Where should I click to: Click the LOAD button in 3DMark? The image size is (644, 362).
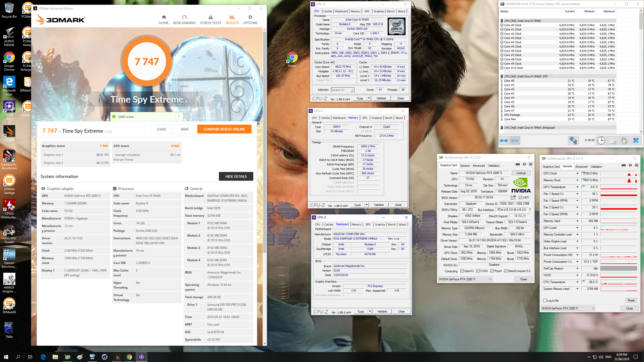click(161, 129)
